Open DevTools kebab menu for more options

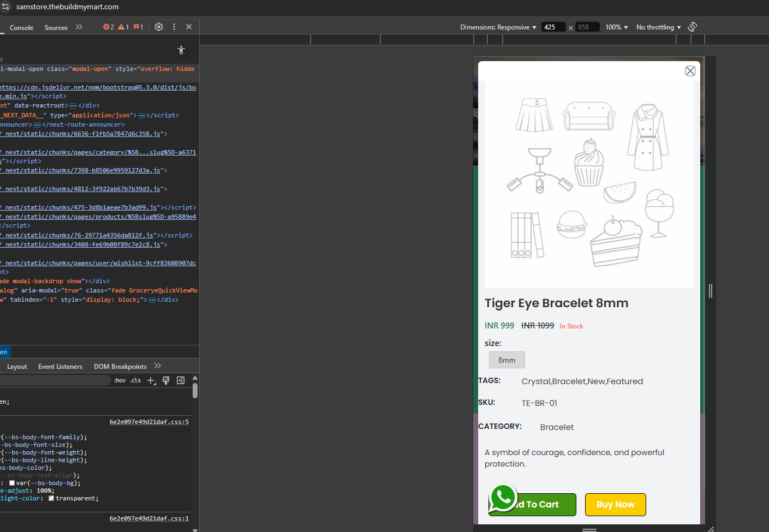click(174, 27)
